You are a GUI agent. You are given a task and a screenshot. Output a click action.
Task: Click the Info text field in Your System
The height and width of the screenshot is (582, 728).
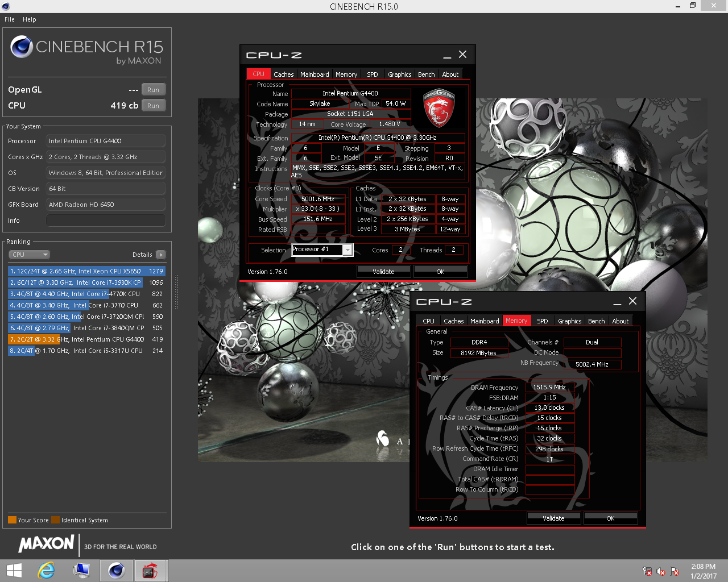tap(106, 221)
